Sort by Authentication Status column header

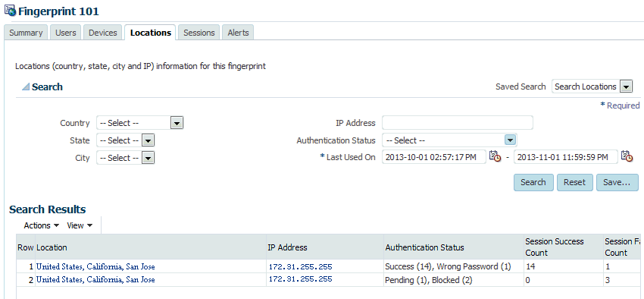454,247
